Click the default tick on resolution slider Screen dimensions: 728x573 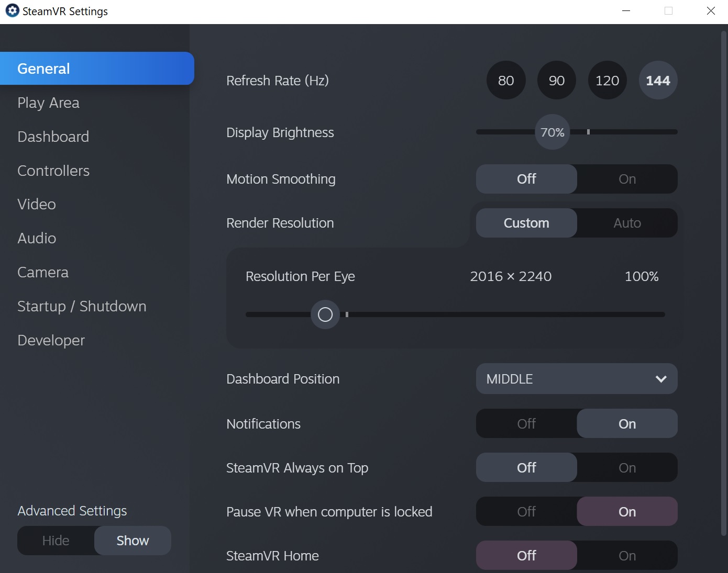(x=347, y=314)
